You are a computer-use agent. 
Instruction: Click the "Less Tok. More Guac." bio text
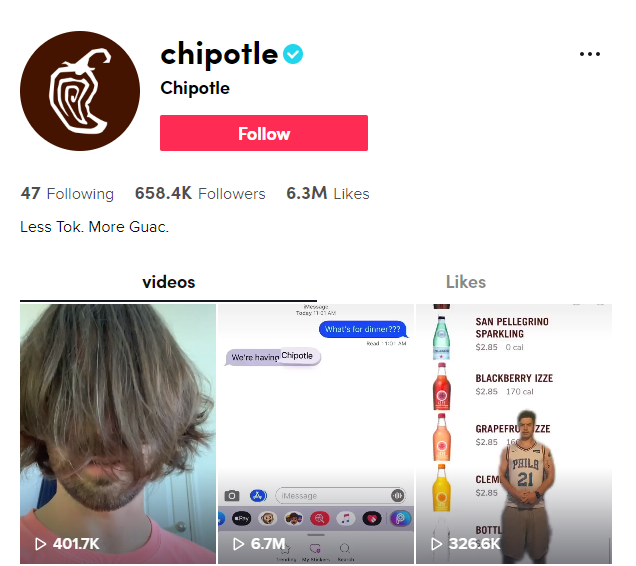[95, 227]
